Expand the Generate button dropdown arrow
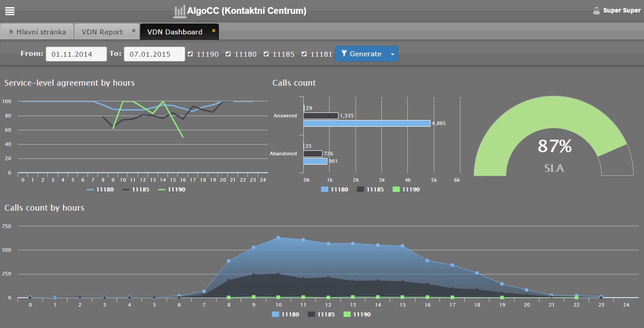 (392, 54)
